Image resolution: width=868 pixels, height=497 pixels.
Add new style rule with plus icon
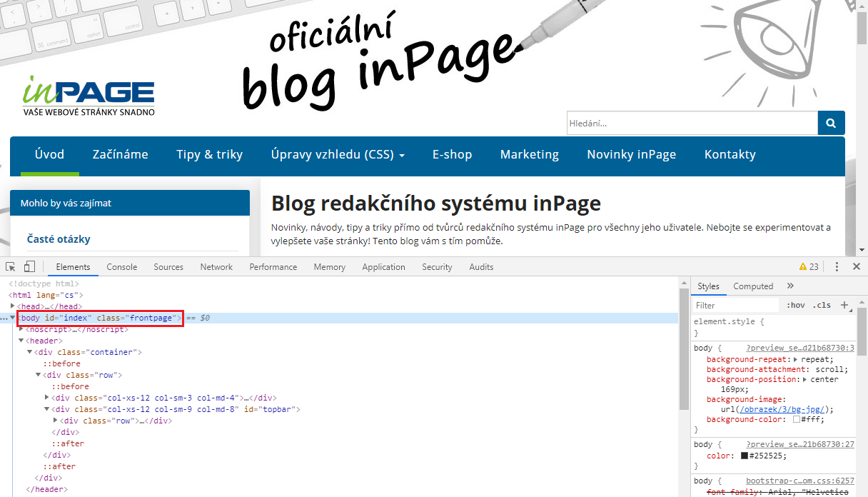[x=844, y=305]
